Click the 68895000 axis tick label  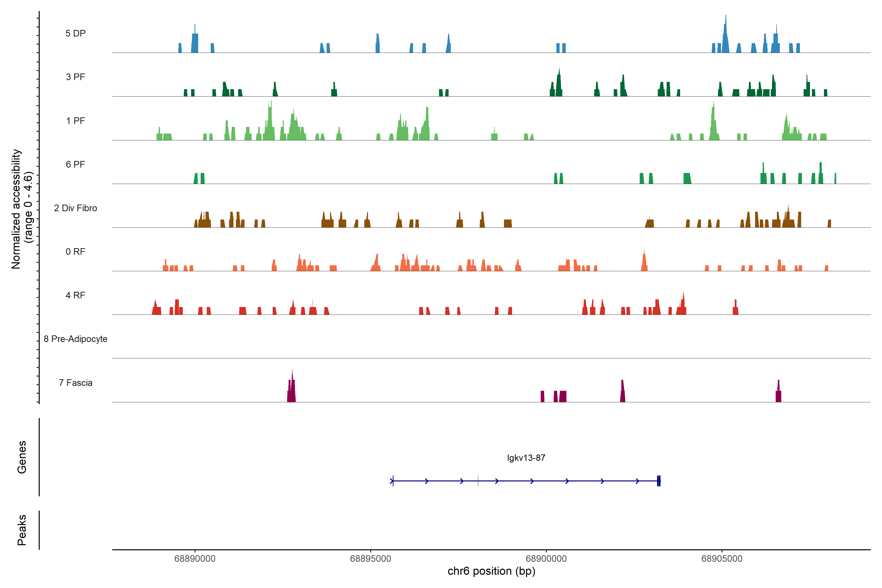(x=370, y=559)
